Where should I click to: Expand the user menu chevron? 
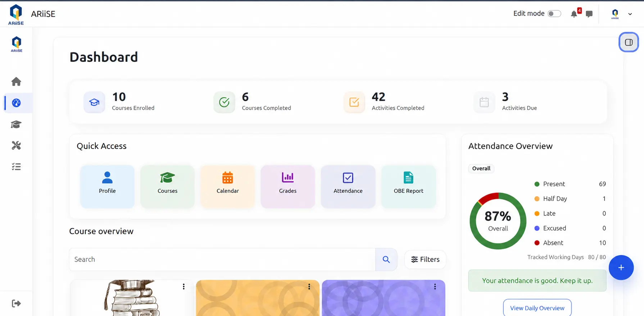[630, 14]
